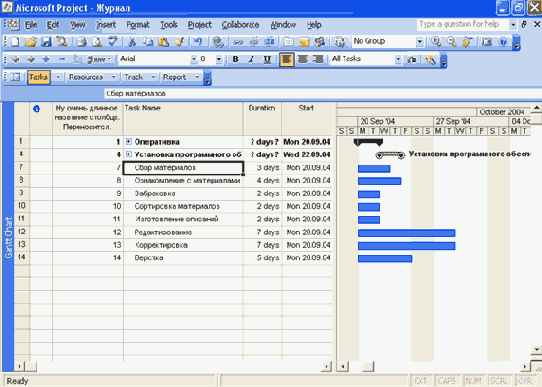Open the font size dropdown
Image resolution: width=542 pixels, height=387 pixels.
(x=218, y=59)
